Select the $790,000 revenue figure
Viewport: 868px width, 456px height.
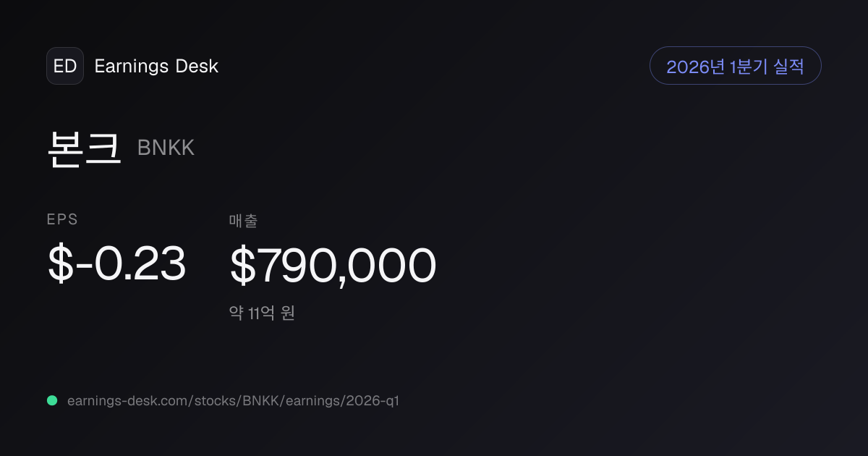point(333,265)
